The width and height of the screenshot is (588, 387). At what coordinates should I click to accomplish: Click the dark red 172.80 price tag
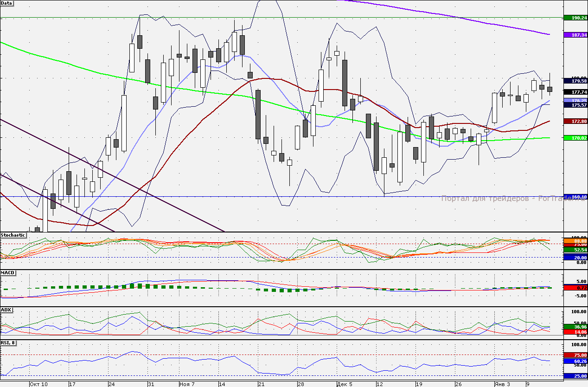click(x=575, y=121)
